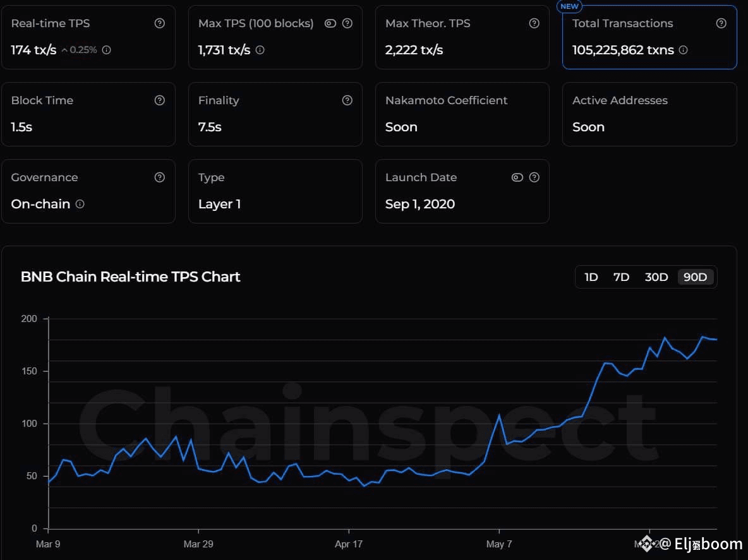Click the Nakamoto Coefficient help icon

coord(534,100)
